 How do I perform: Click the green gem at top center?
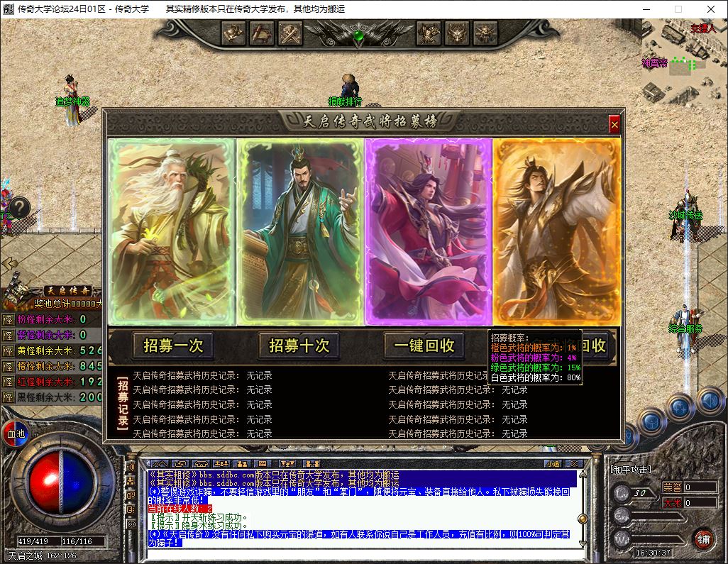[358, 35]
